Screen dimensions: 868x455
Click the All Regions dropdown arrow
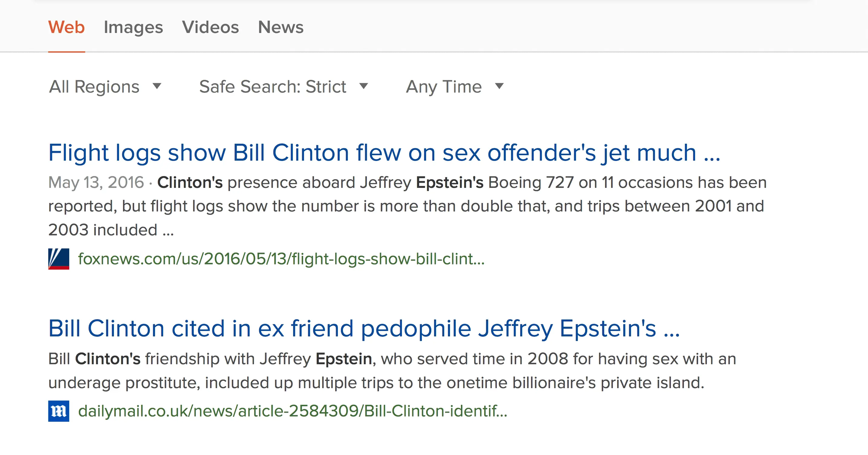click(x=157, y=86)
